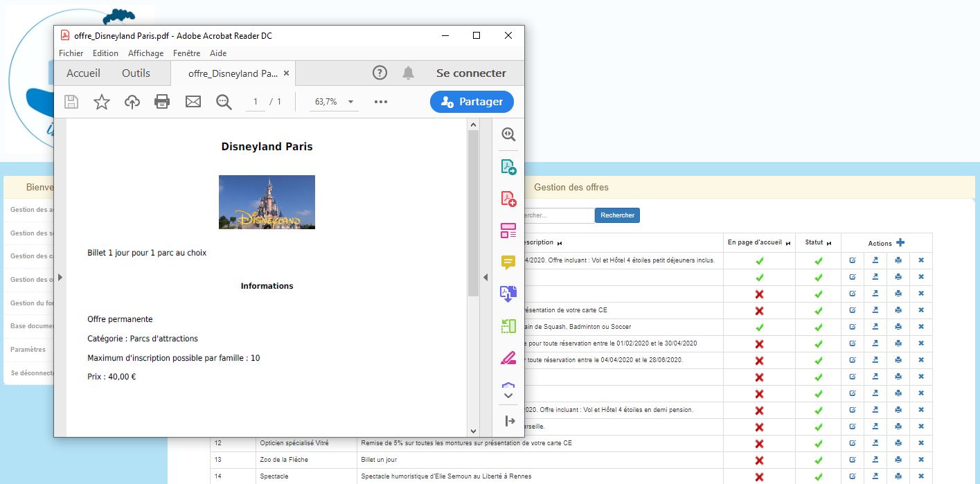
Task: Switch to the Outils tab
Action: point(136,73)
